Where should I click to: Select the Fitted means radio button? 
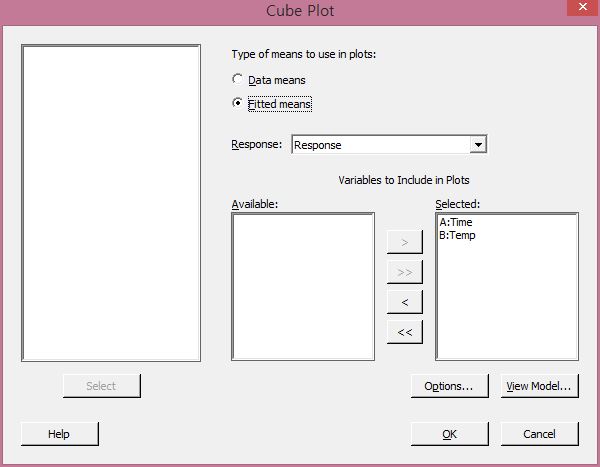tap(237, 103)
